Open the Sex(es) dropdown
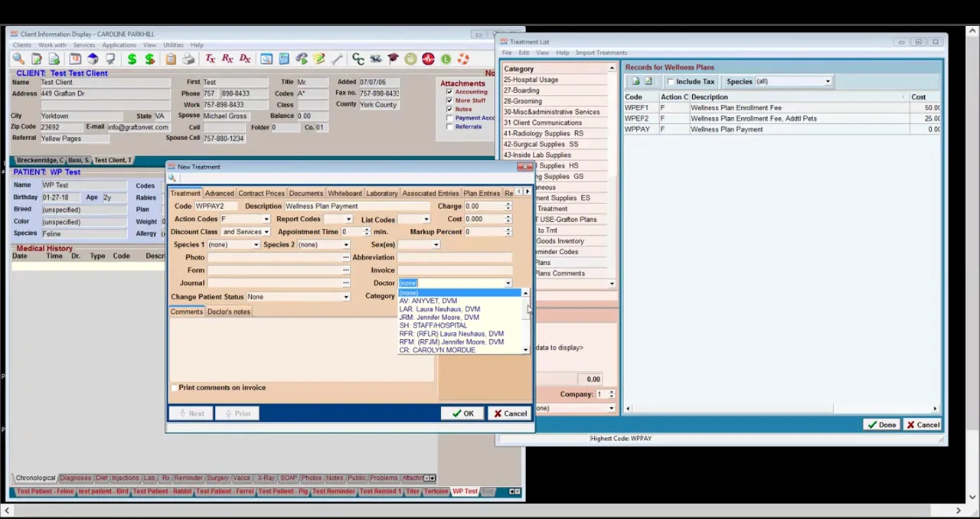This screenshot has height=519, width=980. click(x=436, y=245)
